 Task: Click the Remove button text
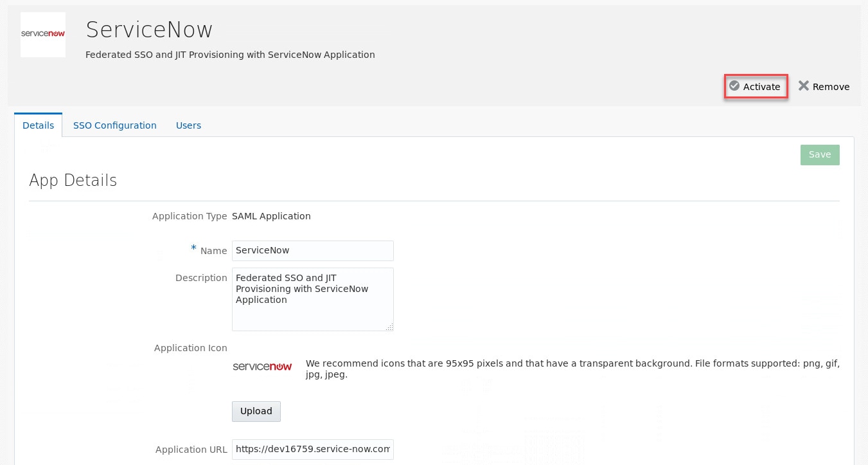tap(831, 87)
